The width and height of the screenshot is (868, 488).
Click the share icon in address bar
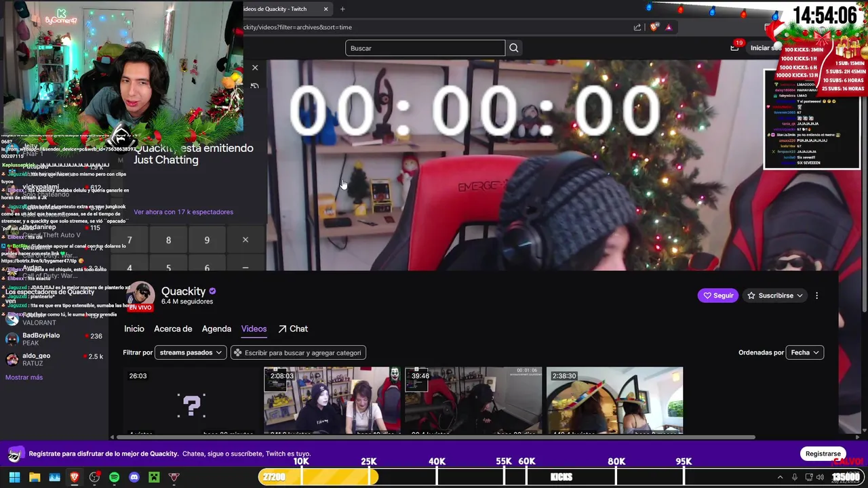coord(637,27)
